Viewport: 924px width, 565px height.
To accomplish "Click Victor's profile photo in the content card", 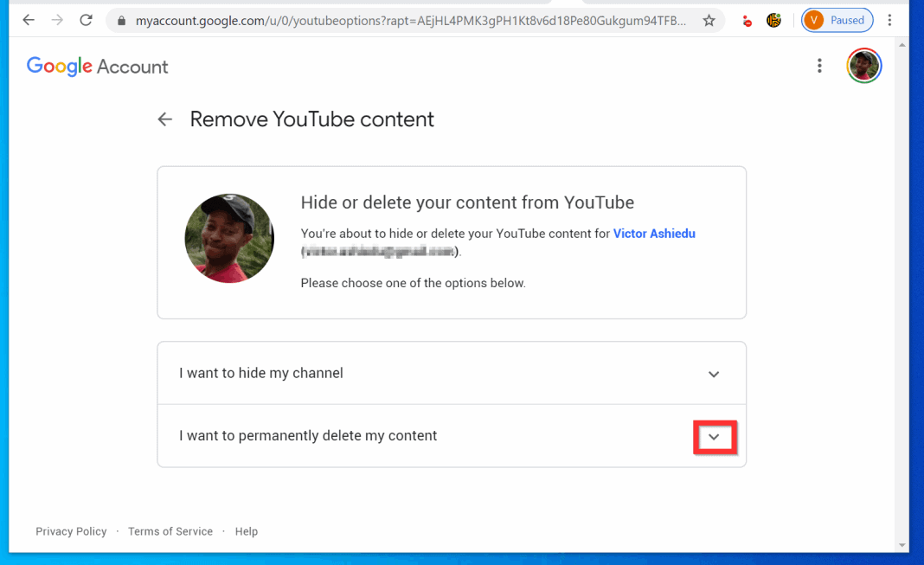I will (228, 238).
